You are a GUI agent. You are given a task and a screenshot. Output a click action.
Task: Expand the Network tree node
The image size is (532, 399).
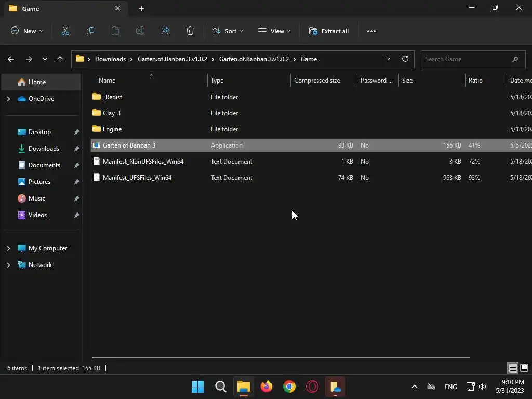(x=9, y=265)
